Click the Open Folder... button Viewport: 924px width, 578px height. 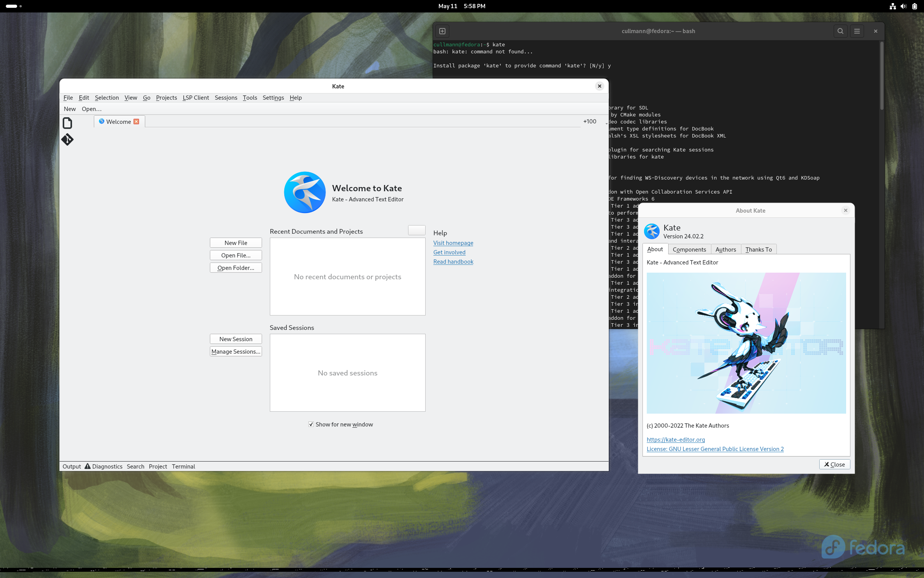(x=236, y=268)
